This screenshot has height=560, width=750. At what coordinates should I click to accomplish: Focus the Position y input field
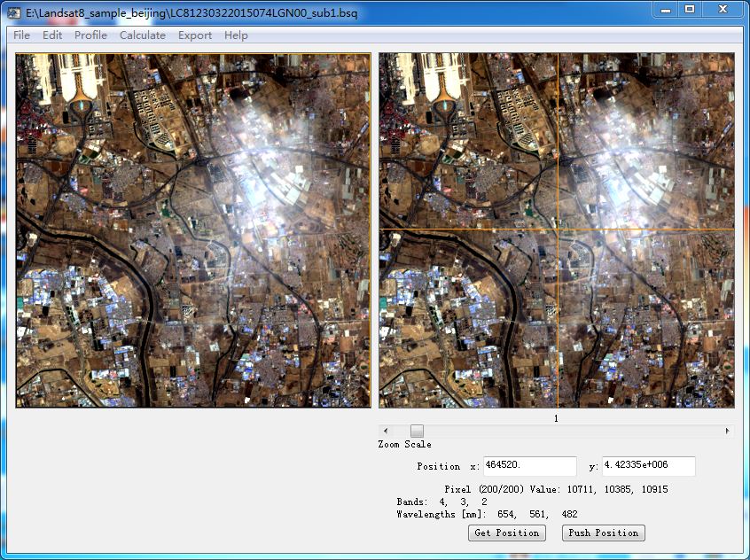click(648, 466)
